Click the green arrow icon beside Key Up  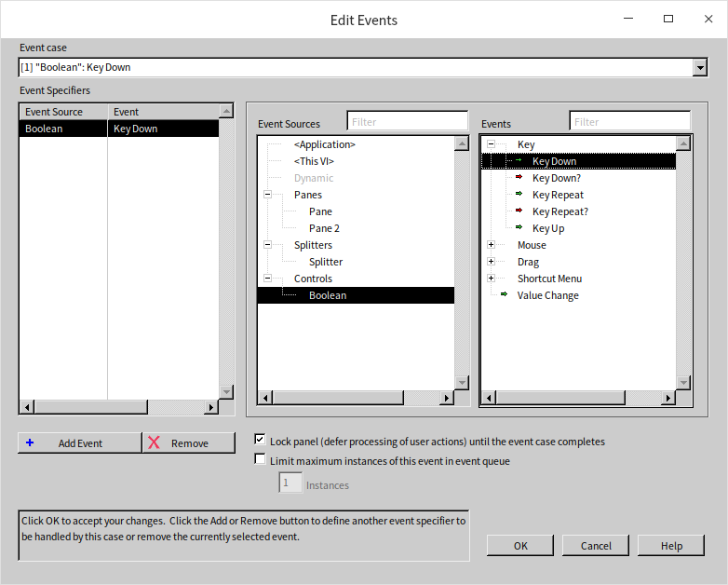[519, 228]
